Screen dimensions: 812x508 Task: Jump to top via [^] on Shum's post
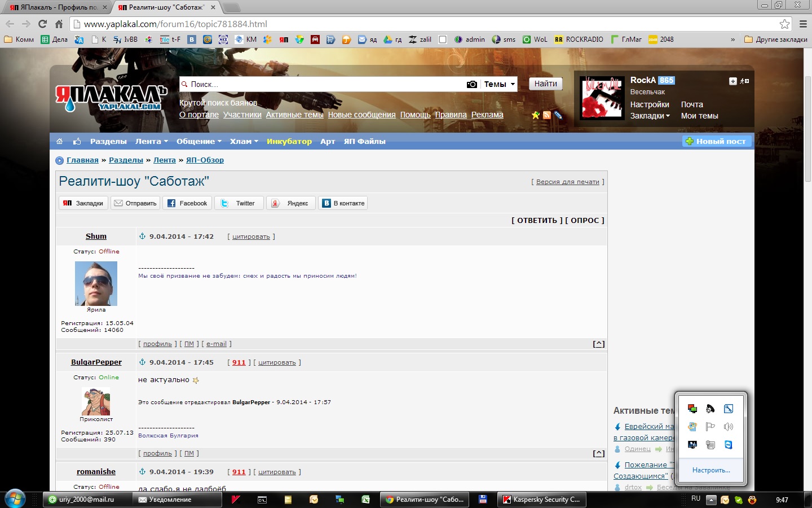[x=599, y=344]
